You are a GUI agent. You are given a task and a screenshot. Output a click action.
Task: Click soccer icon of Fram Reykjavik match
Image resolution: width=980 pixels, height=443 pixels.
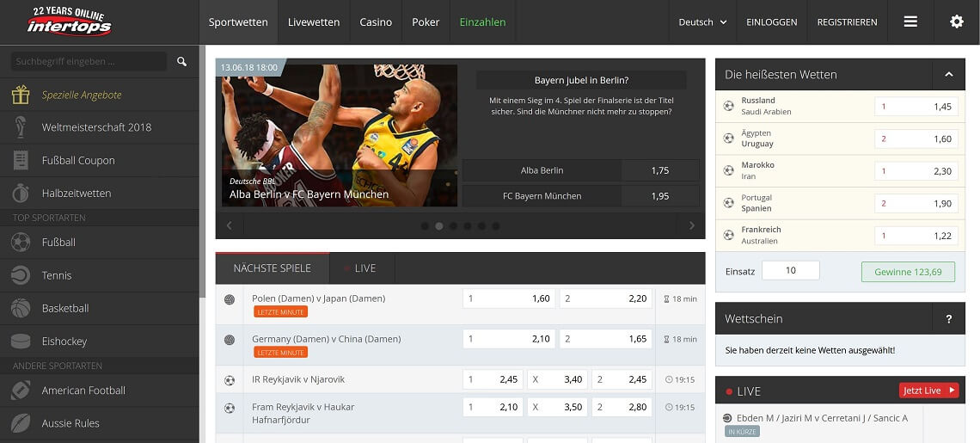(230, 408)
